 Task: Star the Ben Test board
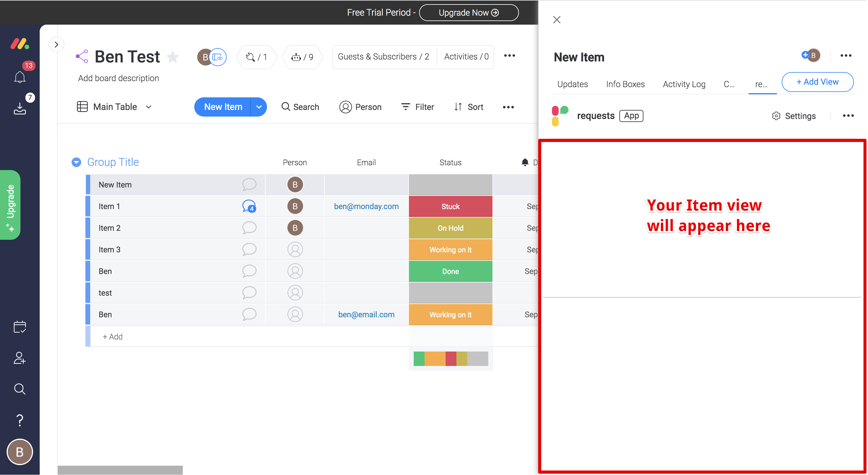pyautogui.click(x=173, y=57)
